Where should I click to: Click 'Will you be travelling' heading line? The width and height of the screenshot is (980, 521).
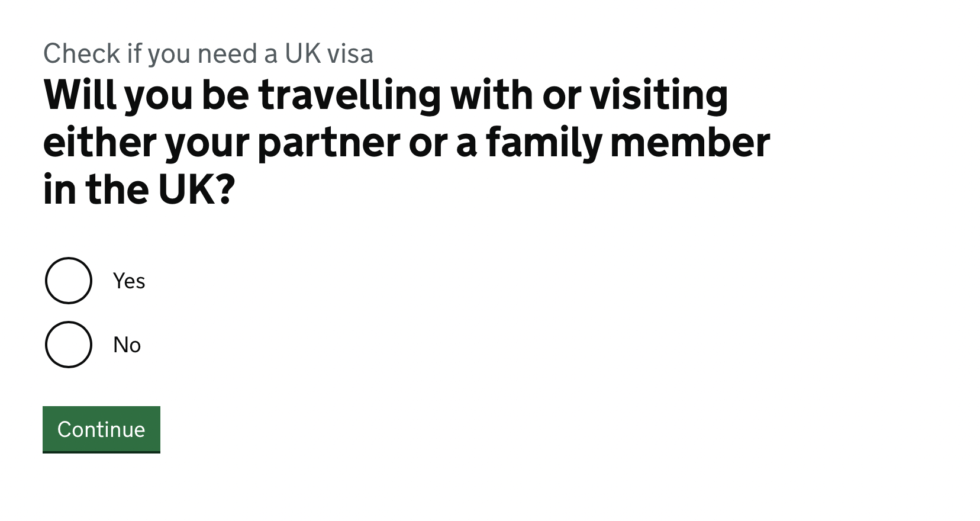(386, 95)
